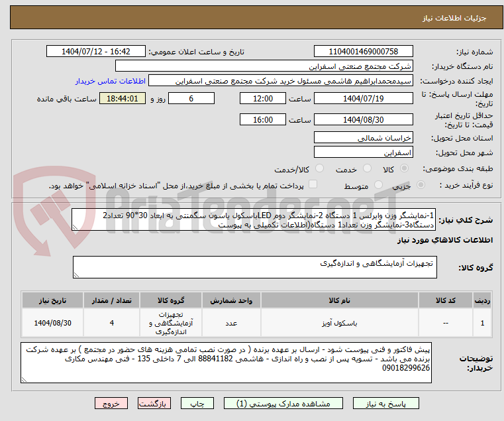Click the 'اطلاعات کالاهای مورد نیاز' section heading
Image resolution: width=504 pixels, height=421 pixels.
445,240
